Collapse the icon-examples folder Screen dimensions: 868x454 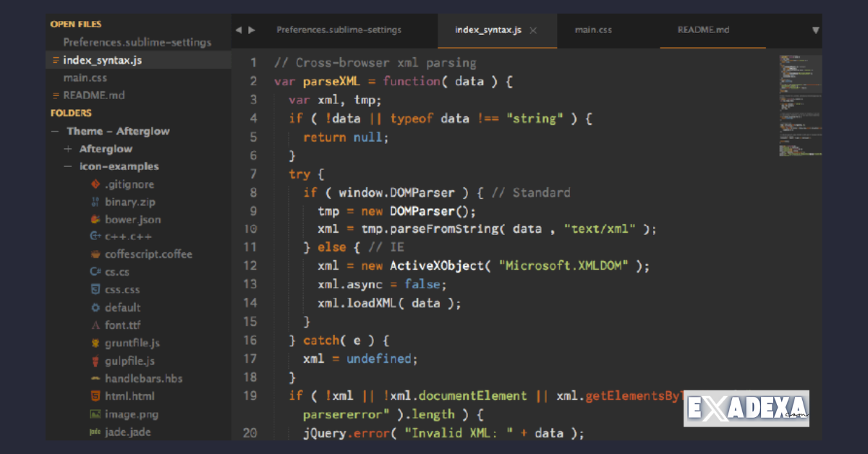pyautogui.click(x=67, y=166)
